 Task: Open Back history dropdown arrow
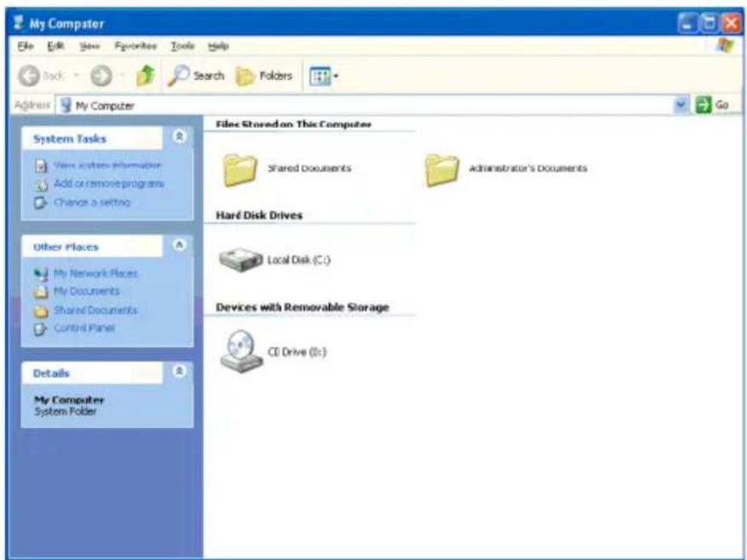click(x=76, y=75)
